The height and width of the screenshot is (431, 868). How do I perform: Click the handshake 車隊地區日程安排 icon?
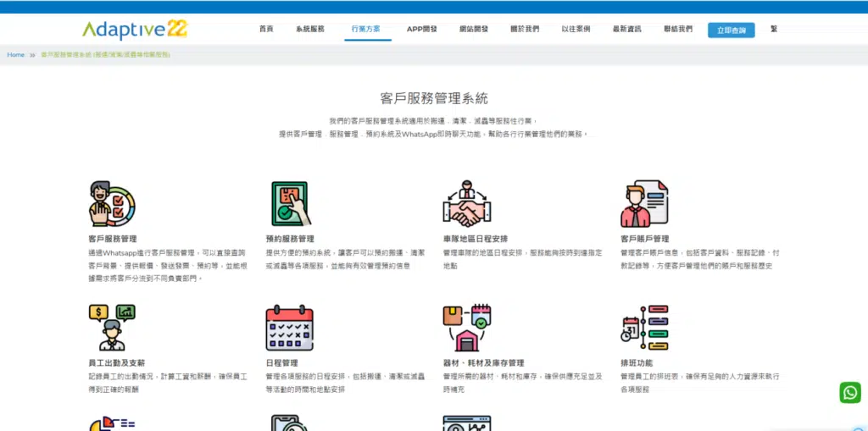point(467,204)
